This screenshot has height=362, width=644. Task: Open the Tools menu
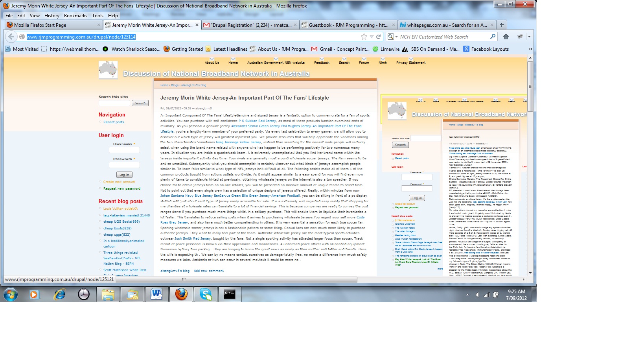[x=98, y=16]
